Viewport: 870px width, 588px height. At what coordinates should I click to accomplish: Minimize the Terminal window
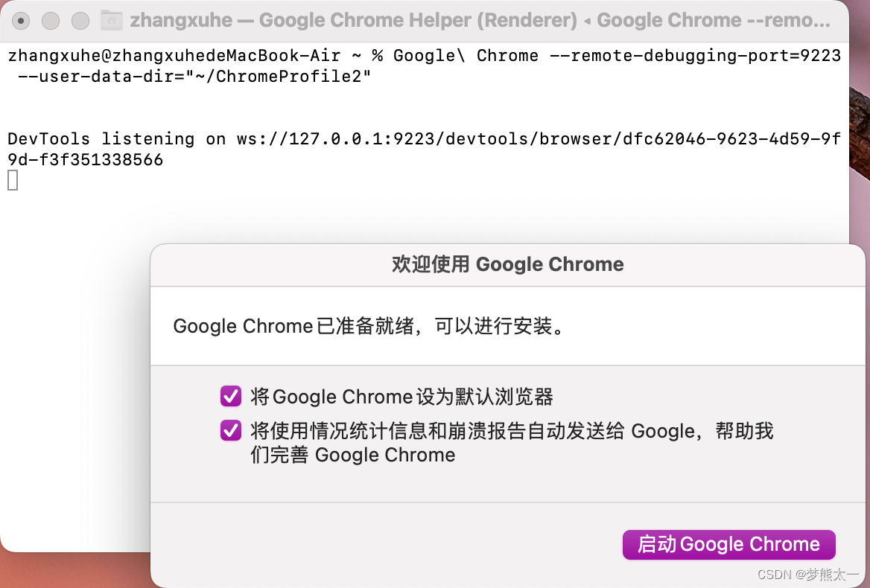pyautogui.click(x=50, y=20)
